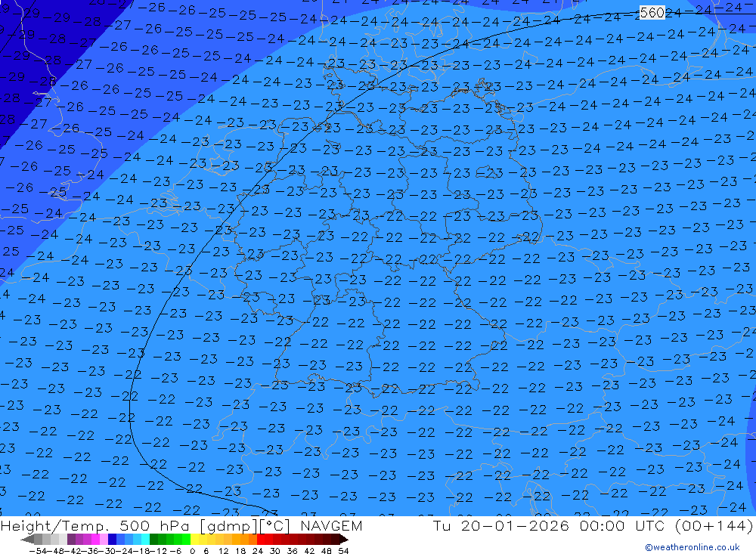The height and width of the screenshot is (554, 756).
Task: Click the dark purple swatch above -42
Action: point(71,540)
